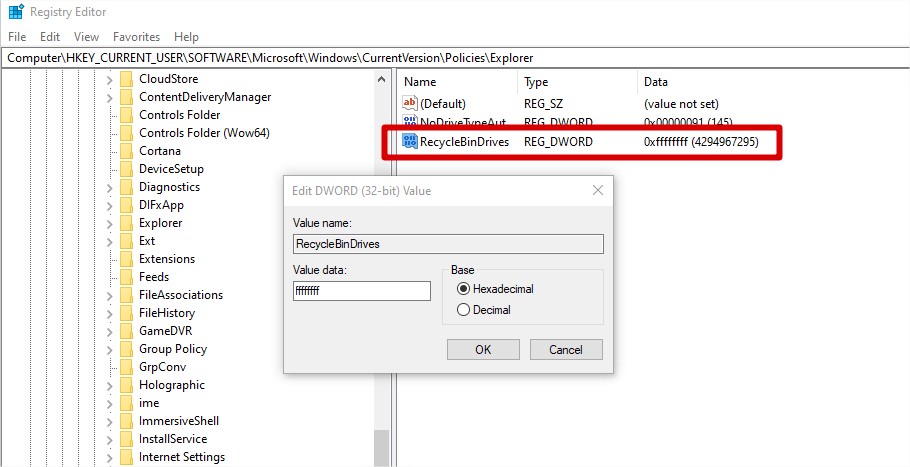Screen dimensions: 910x467
Task: Click the registry path address bar
Action: [455, 57]
